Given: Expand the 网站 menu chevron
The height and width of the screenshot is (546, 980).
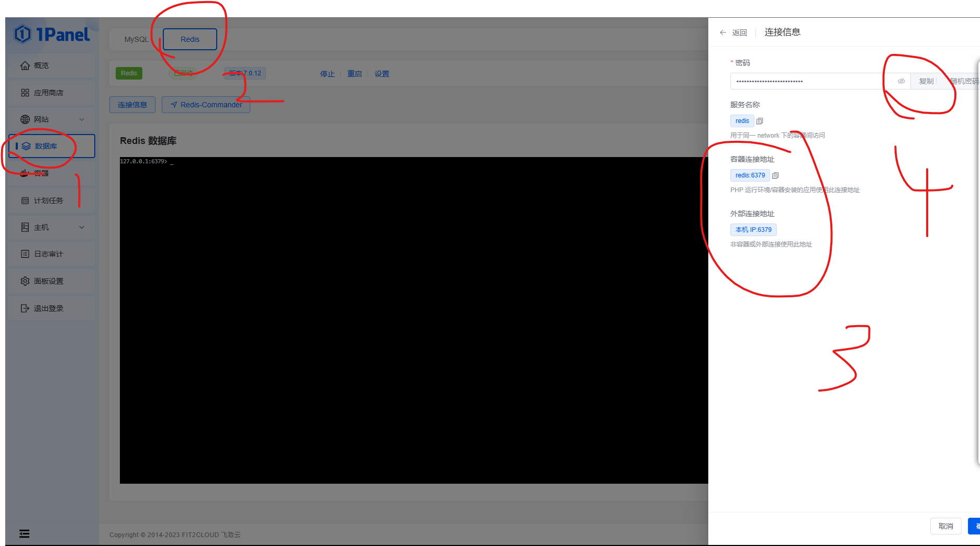Looking at the screenshot, I should coord(82,119).
